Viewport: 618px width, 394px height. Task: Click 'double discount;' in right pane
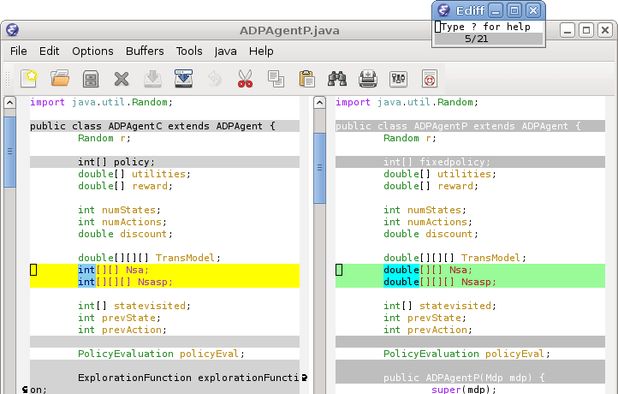click(431, 234)
